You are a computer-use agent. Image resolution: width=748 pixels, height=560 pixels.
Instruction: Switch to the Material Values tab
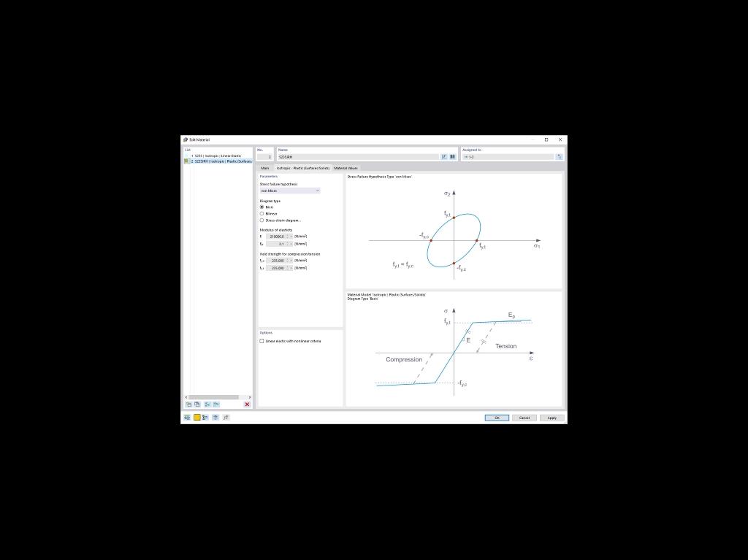point(346,169)
